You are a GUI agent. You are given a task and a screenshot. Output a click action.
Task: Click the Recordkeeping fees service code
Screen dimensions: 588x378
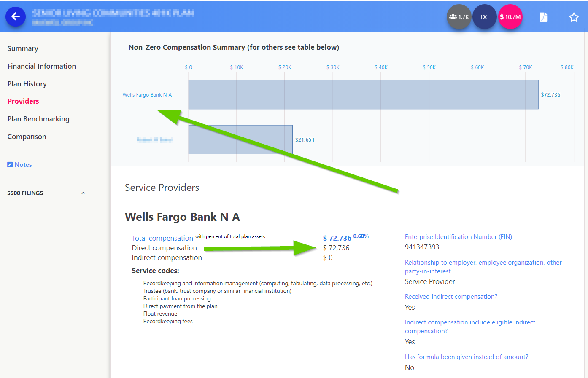[x=168, y=321]
